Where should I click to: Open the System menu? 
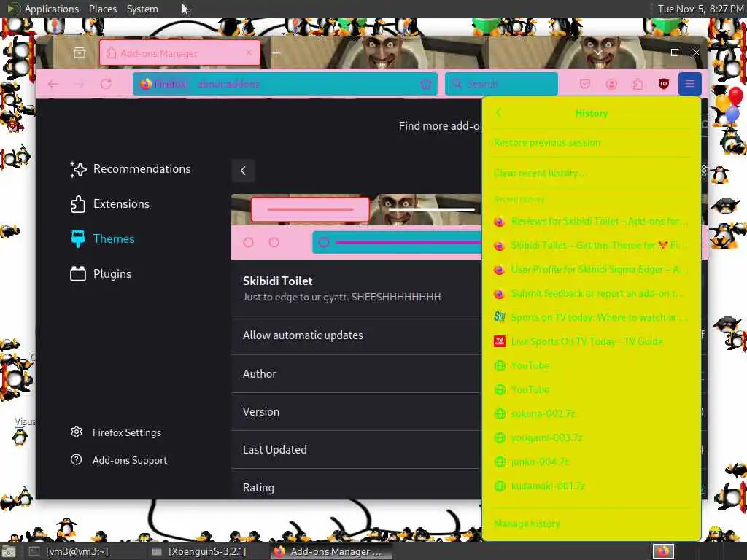[142, 9]
